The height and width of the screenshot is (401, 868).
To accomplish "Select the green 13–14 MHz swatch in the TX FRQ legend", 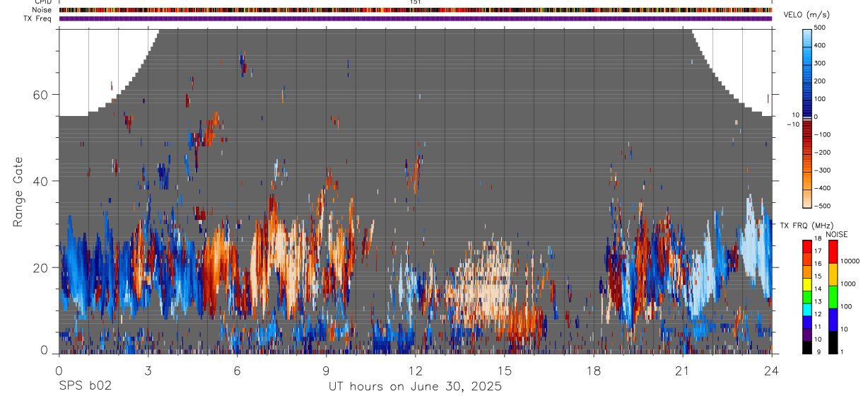I will click(x=808, y=296).
